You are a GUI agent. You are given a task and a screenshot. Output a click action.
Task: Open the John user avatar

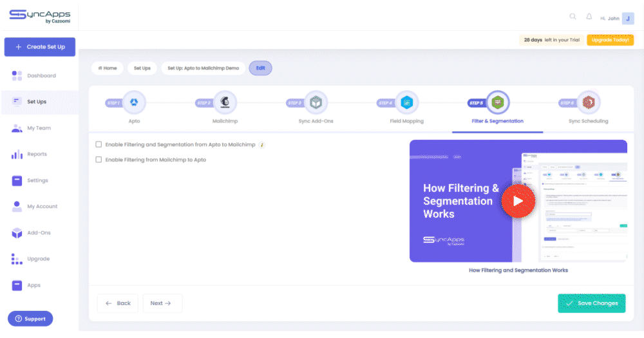pyautogui.click(x=628, y=18)
